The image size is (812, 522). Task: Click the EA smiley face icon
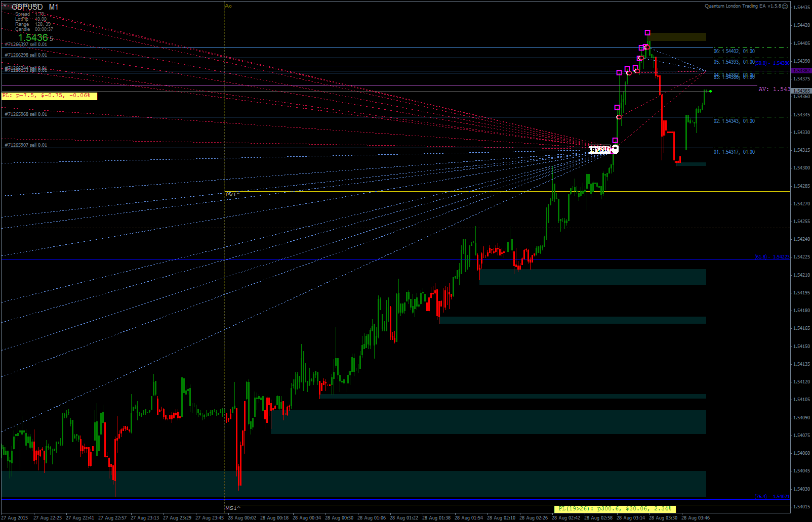785,6
